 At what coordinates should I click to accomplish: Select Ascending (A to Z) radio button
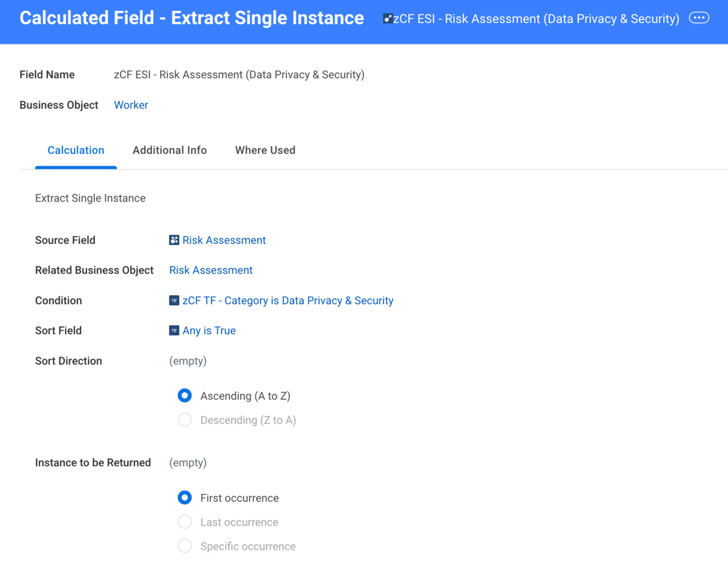click(185, 396)
